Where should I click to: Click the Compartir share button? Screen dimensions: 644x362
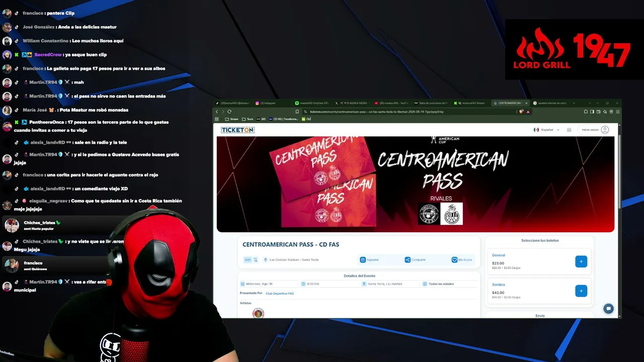tap(415, 260)
